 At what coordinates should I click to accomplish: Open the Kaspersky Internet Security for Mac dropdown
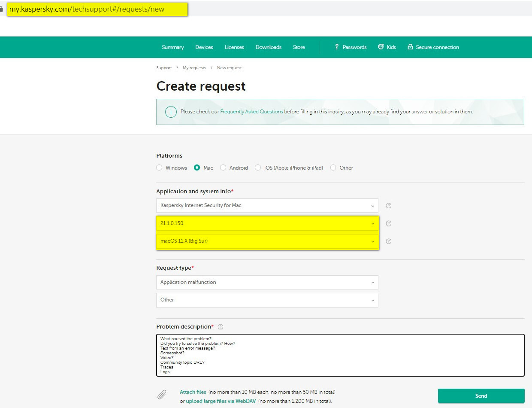tap(267, 205)
